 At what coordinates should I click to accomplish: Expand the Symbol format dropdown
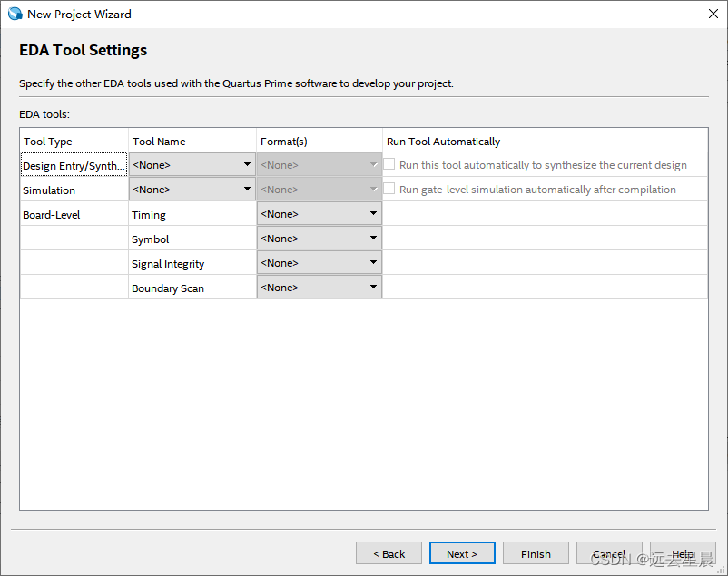[x=319, y=239]
